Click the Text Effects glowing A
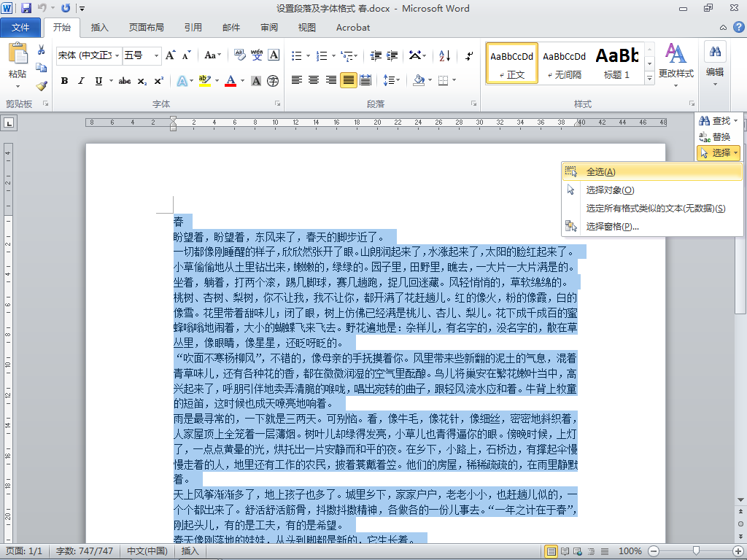 click(182, 81)
